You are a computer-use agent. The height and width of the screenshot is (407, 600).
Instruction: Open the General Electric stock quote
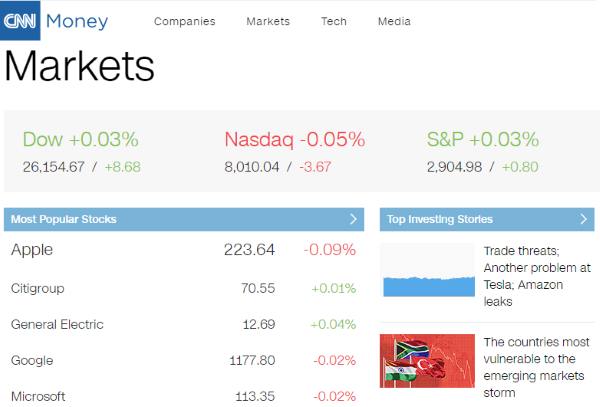[57, 324]
